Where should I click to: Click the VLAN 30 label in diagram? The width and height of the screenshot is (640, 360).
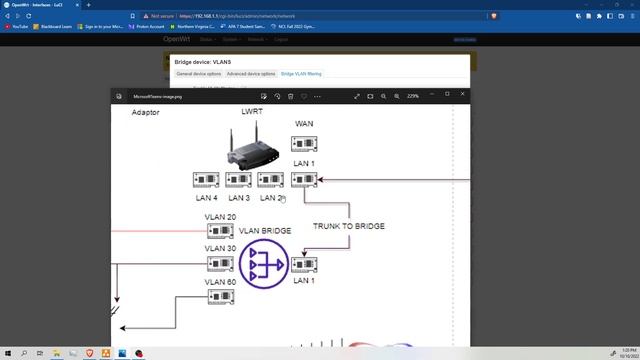point(220,249)
